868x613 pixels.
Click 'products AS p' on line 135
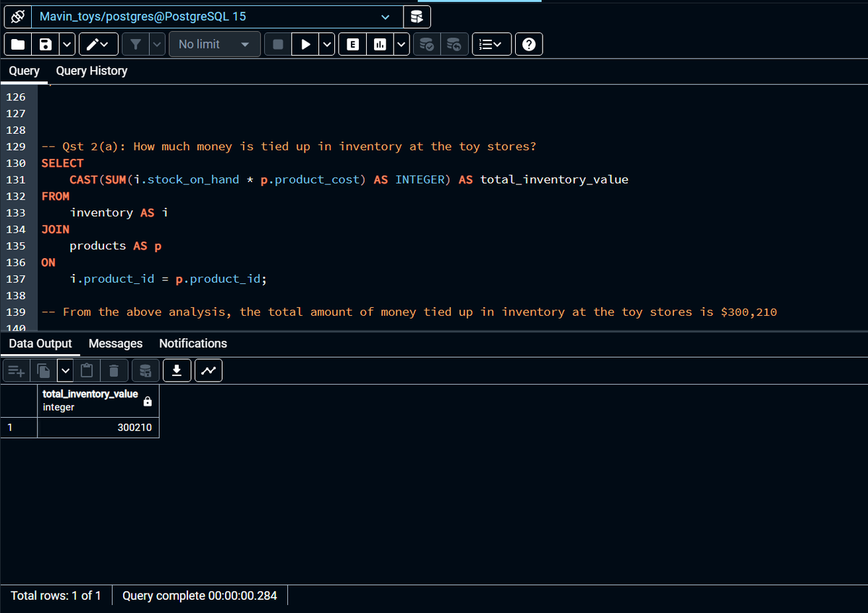pos(116,247)
